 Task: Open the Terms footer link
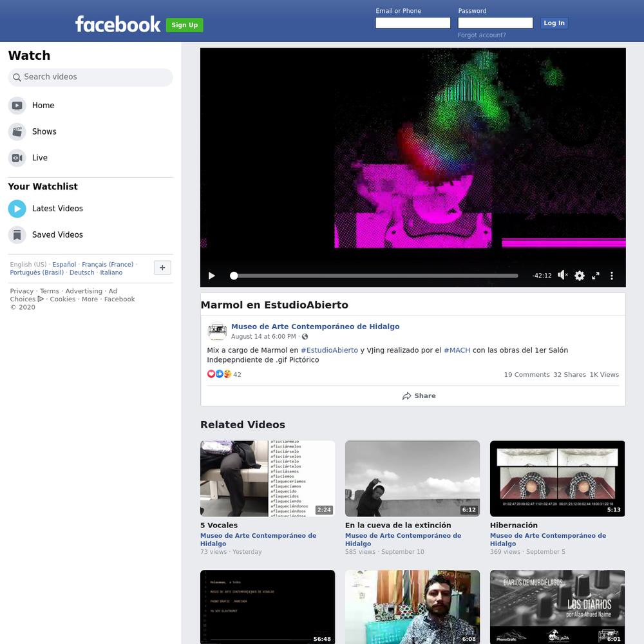pos(50,291)
